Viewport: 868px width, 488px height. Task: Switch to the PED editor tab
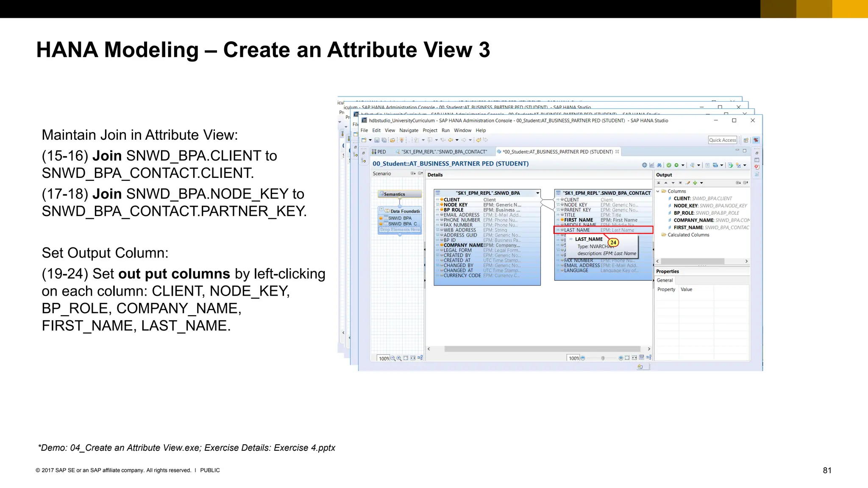tap(379, 152)
